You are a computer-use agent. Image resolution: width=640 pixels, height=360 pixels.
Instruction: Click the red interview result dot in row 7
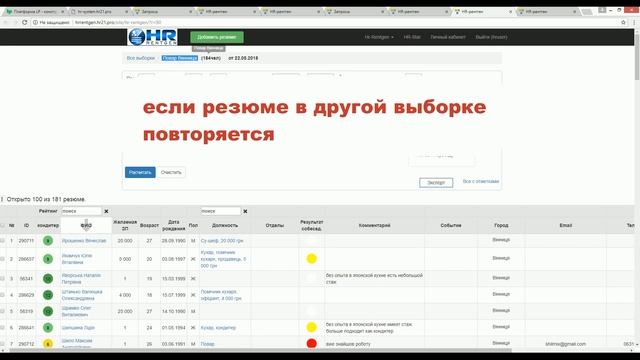click(311, 343)
